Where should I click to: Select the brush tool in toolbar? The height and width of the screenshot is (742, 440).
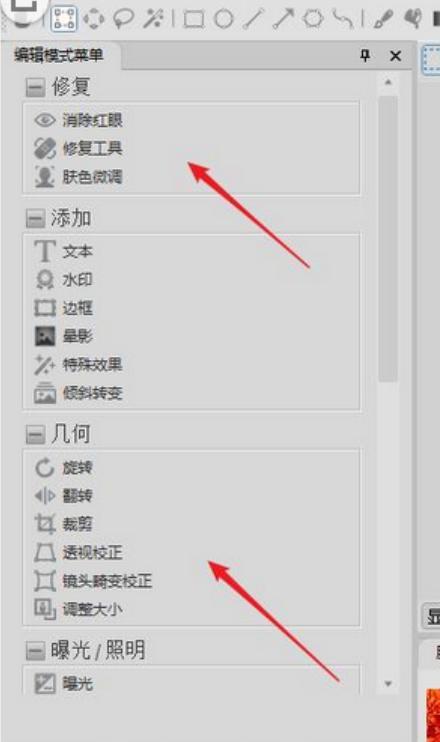pos(383,19)
